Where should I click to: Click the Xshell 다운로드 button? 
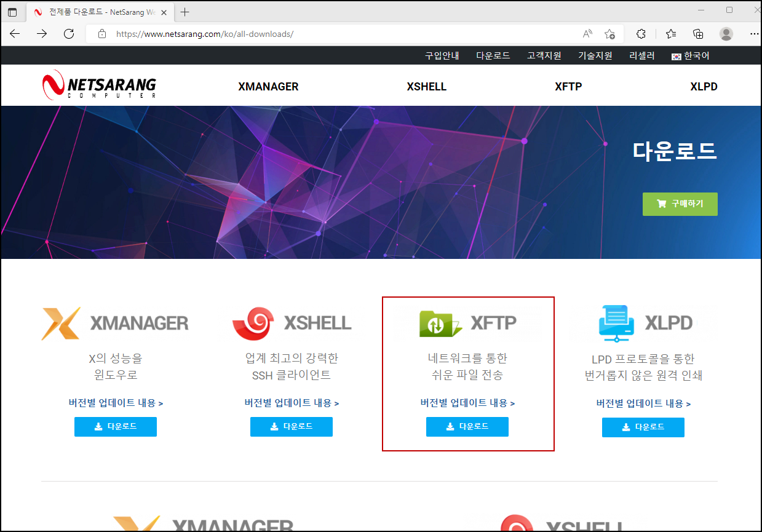click(x=292, y=427)
